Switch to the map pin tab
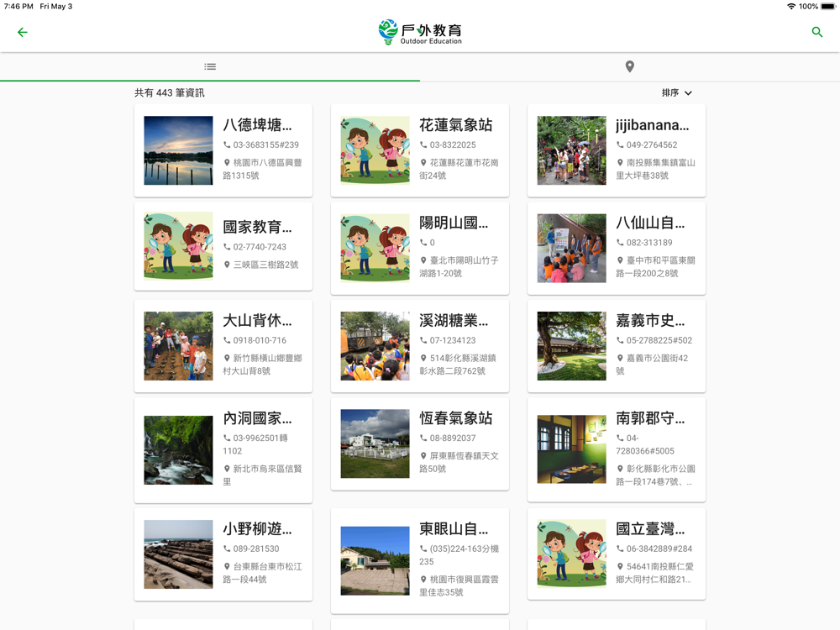840x630 pixels. tap(630, 66)
